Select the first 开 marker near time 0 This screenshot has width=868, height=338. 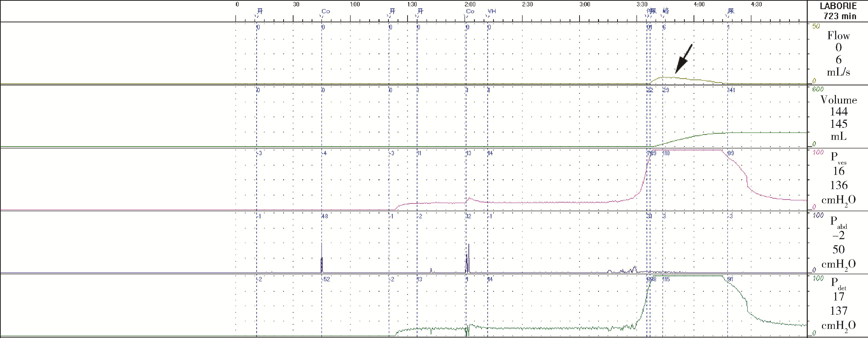tap(260, 11)
